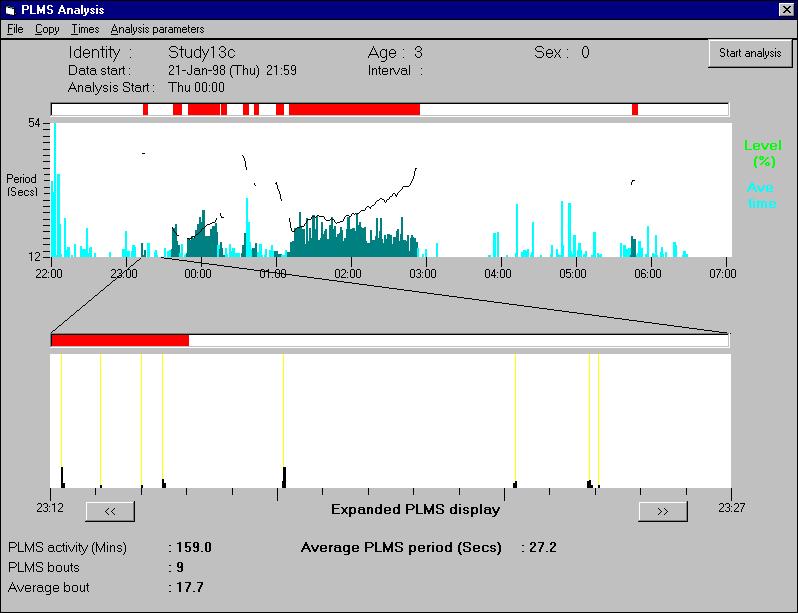Click the Sex : 0 field

click(562, 52)
